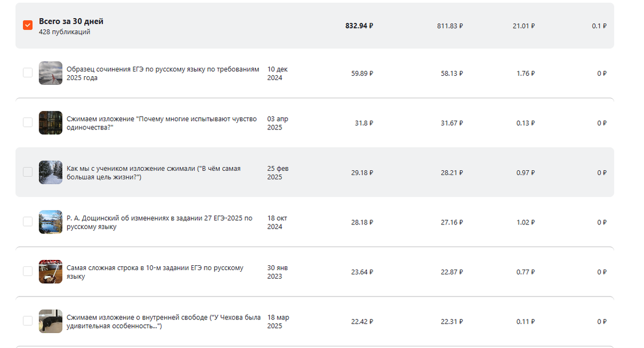Click the lake landscape thumbnail for Дощинский article
The width and height of the screenshot is (644, 348).
pos(50,222)
